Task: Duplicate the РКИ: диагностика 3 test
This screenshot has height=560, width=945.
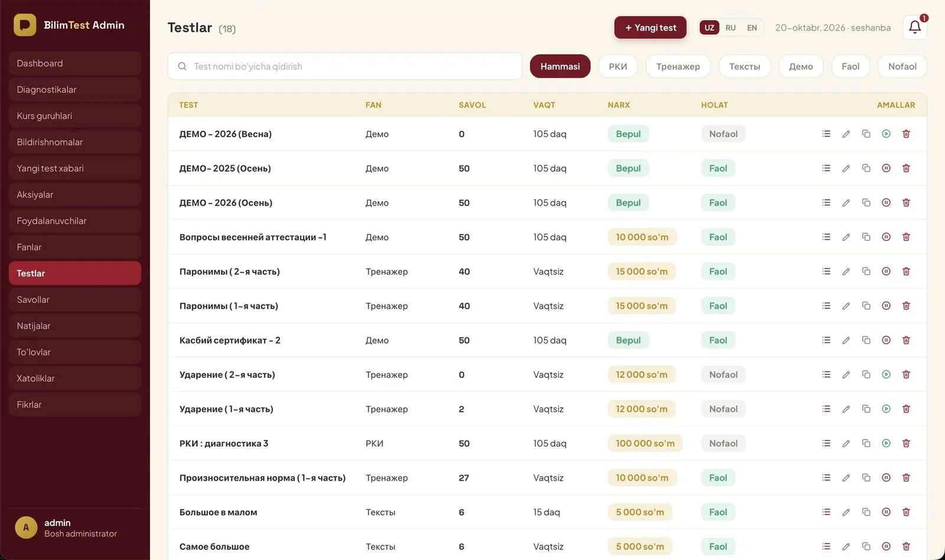Action: (866, 443)
